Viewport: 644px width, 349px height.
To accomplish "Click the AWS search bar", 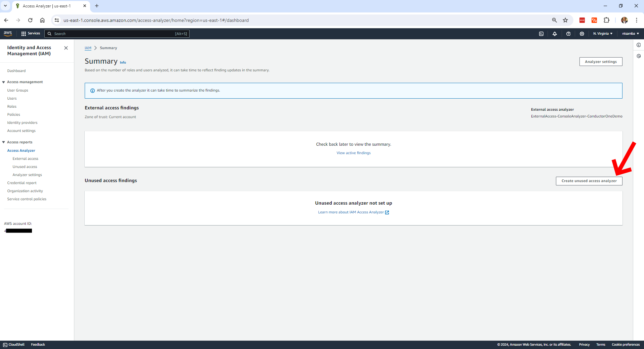I will tap(117, 33).
